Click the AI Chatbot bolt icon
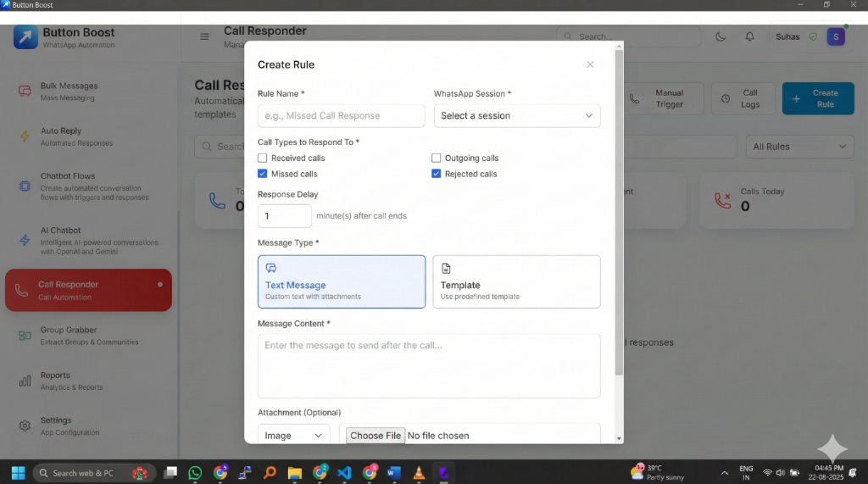This screenshot has height=484, width=868. tap(25, 241)
